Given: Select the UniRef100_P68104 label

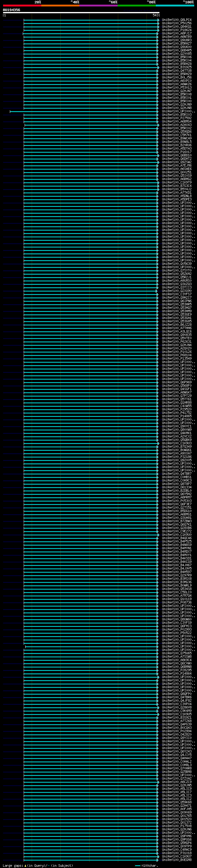Looking at the screenshot, I should tap(176, 355).
